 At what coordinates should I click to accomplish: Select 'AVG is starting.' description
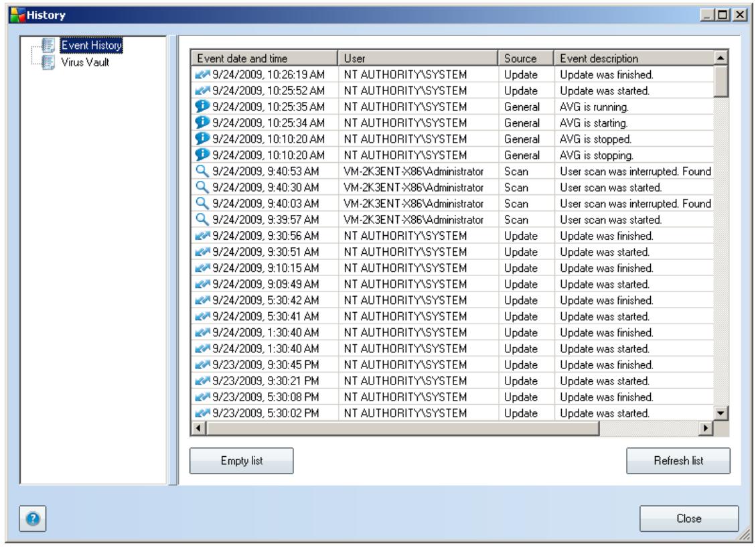tap(593, 123)
